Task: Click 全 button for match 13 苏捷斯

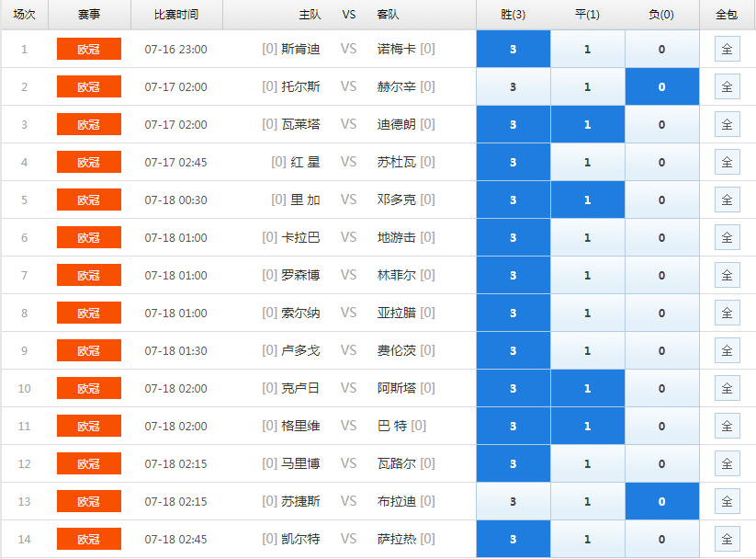Action: pos(727,501)
